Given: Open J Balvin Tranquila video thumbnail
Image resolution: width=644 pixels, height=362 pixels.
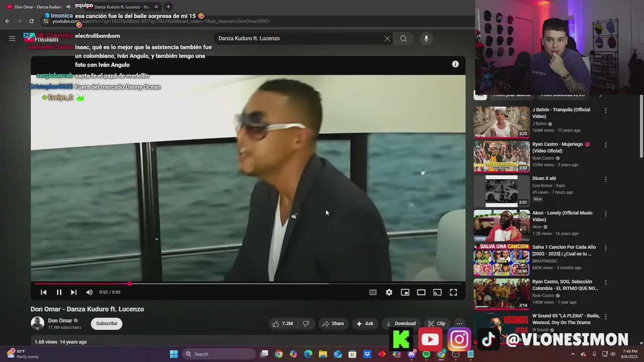Looking at the screenshot, I should [x=501, y=122].
